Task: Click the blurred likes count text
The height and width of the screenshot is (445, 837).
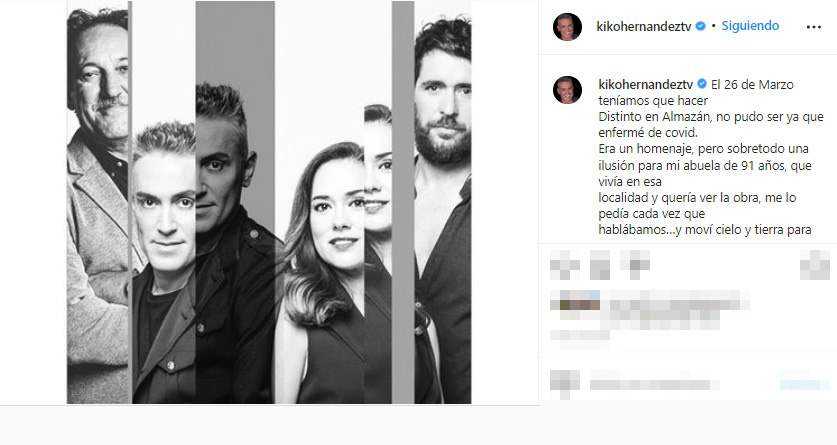Action: [x=650, y=310]
